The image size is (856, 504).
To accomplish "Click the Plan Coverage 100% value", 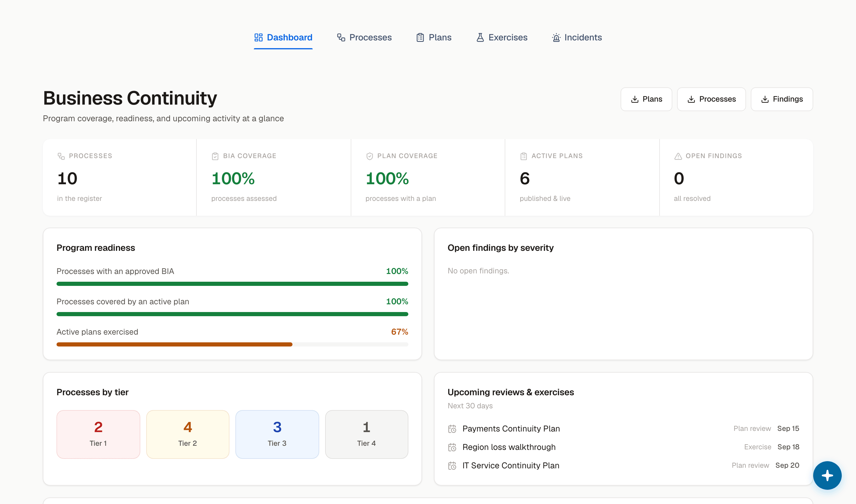I will point(387,179).
